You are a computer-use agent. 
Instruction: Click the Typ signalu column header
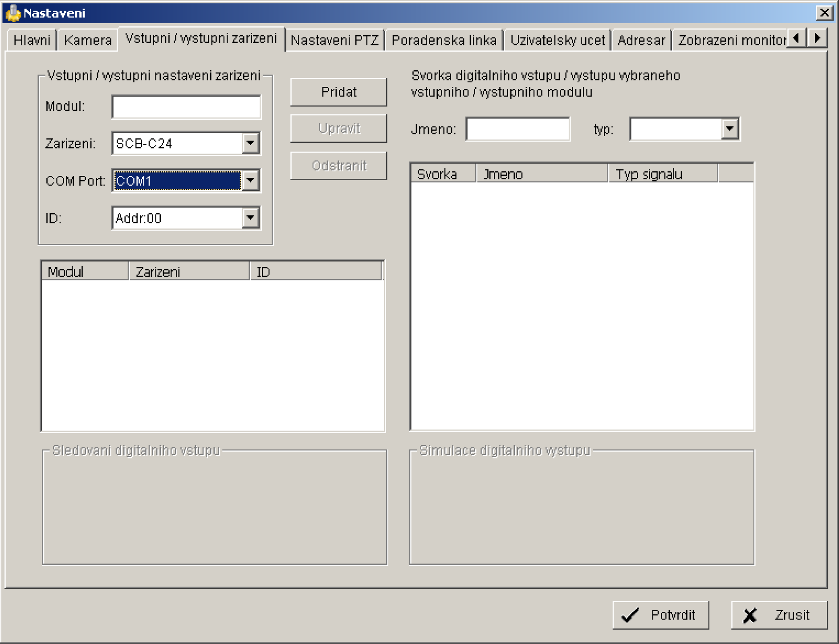click(x=663, y=174)
